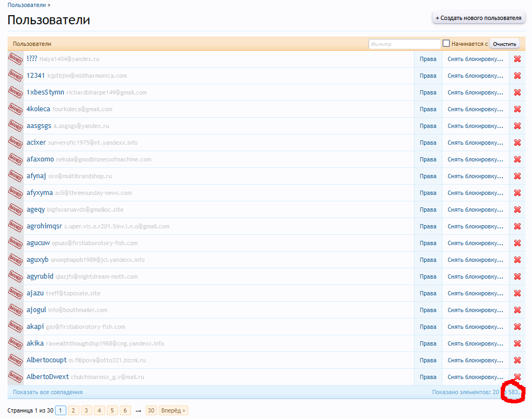The height and width of the screenshot is (419, 532).
Task: Open the Пользователи breadcrumb link
Action: pos(26,4)
